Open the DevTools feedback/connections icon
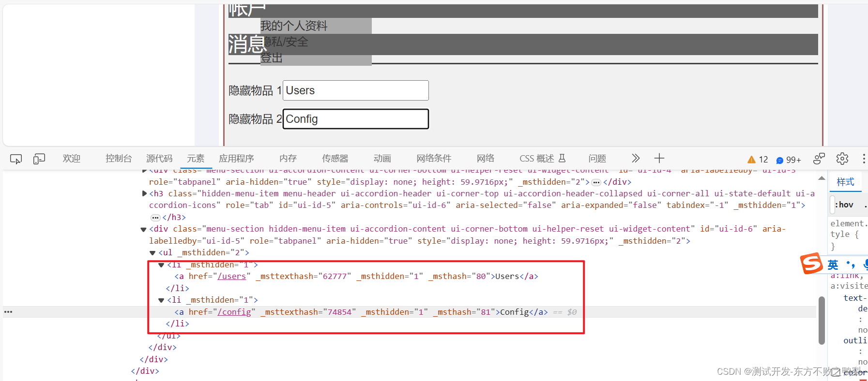This screenshot has width=868, height=381. (819, 159)
